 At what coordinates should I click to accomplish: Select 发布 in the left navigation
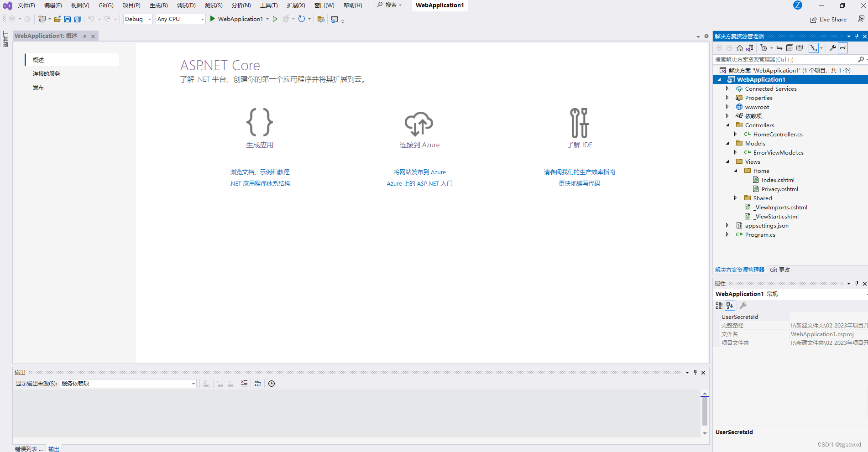pyautogui.click(x=38, y=87)
